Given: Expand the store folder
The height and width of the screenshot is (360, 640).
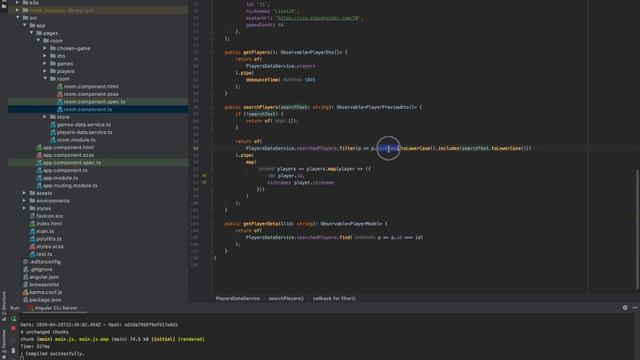Looking at the screenshot, I should 45,117.
